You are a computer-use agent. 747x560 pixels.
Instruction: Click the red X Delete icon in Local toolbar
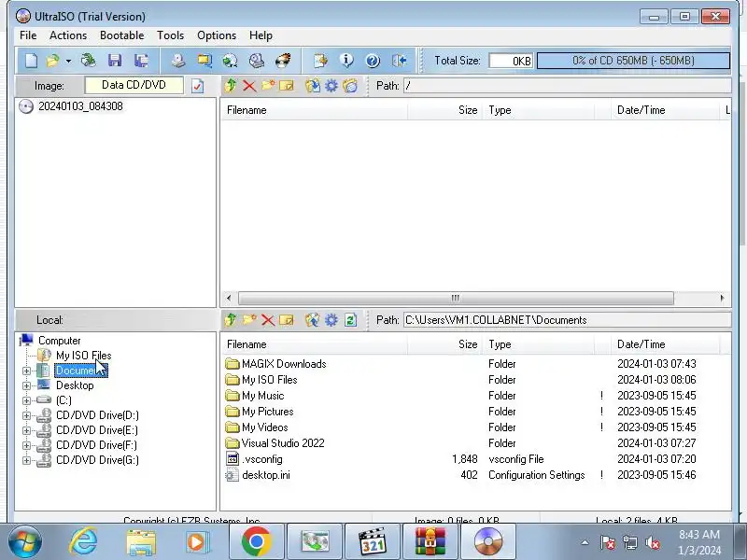pyautogui.click(x=268, y=320)
